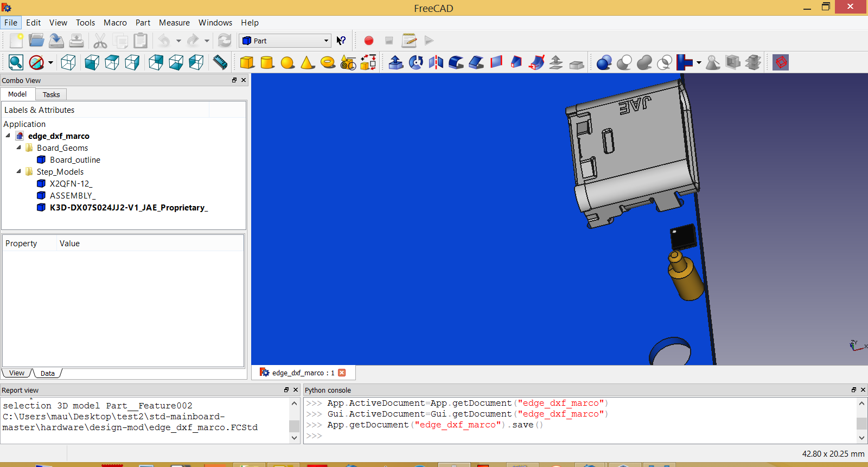This screenshot has height=467, width=868.
Task: Toggle floating for the Combo View panel
Action: 234,80
